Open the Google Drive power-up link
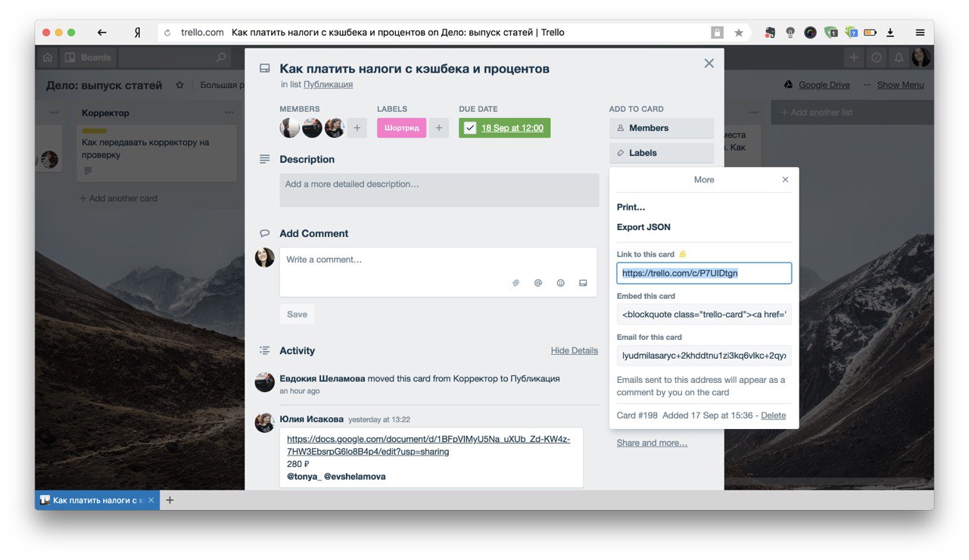This screenshot has width=969, height=560. (x=817, y=85)
